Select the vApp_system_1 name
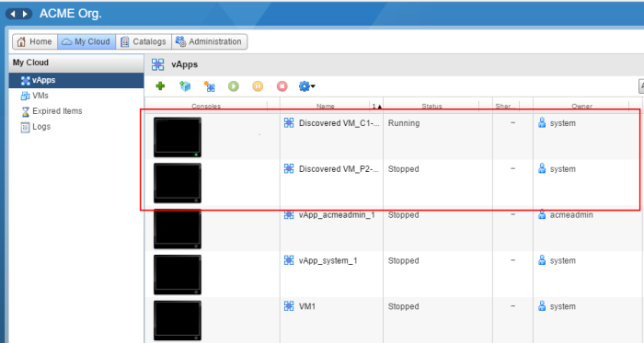644x343 pixels. pyautogui.click(x=328, y=261)
